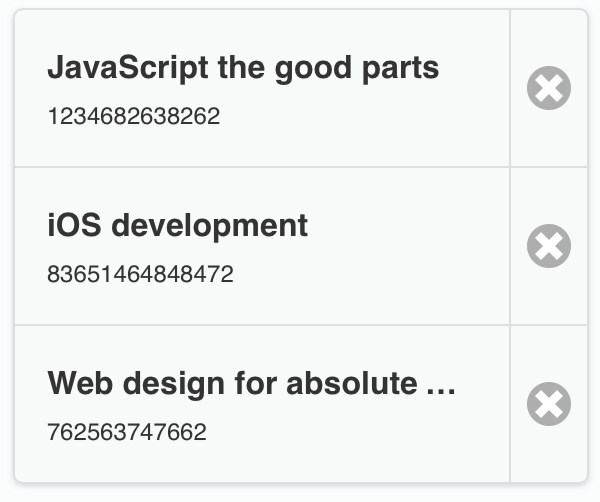Click the number 762563747662

tap(127, 432)
